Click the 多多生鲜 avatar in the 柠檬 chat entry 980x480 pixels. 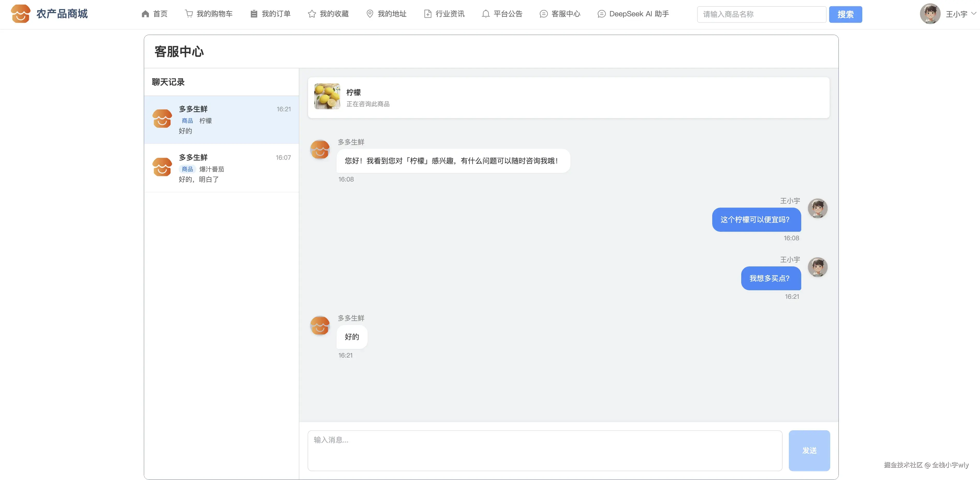pos(162,119)
